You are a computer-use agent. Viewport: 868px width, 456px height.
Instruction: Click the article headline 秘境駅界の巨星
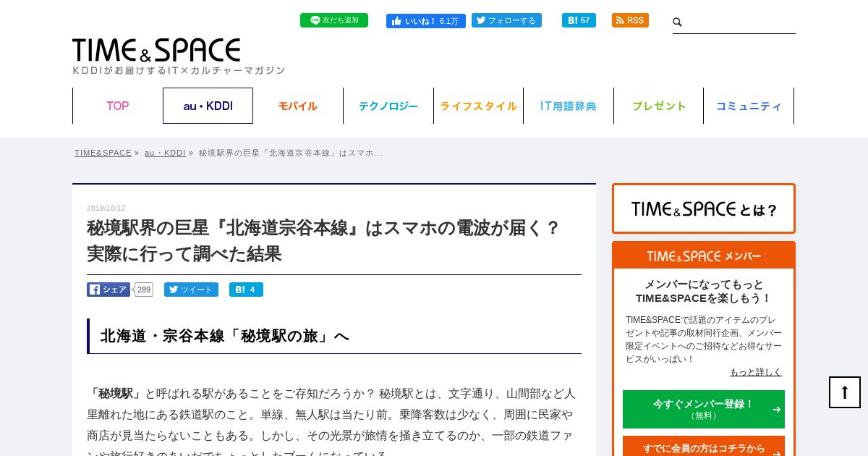[323, 241]
